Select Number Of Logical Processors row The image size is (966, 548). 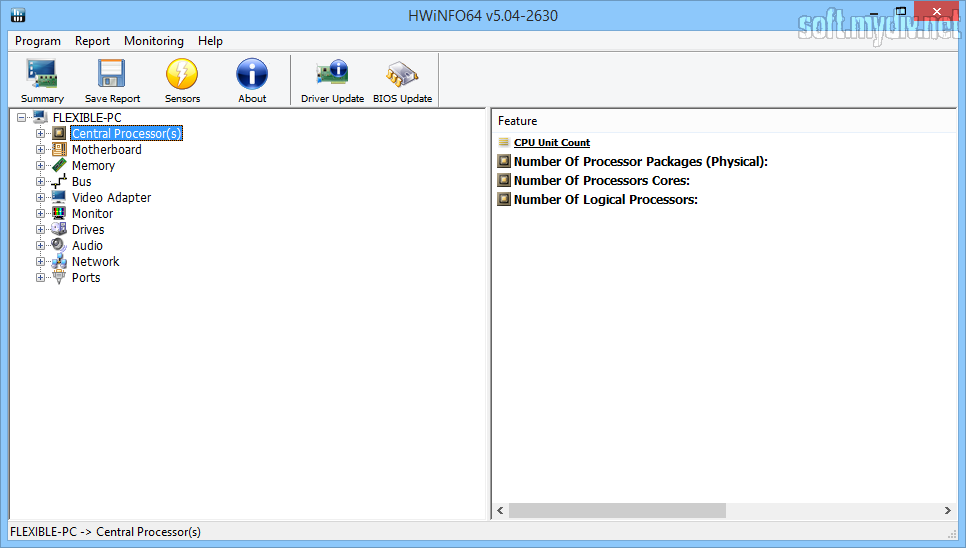(606, 199)
